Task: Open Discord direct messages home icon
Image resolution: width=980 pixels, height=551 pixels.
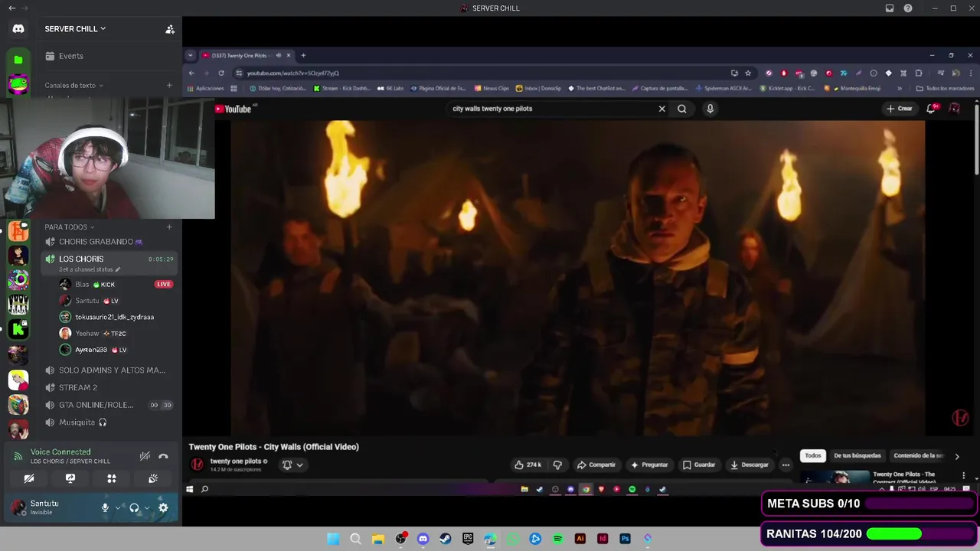Action: coord(18,29)
